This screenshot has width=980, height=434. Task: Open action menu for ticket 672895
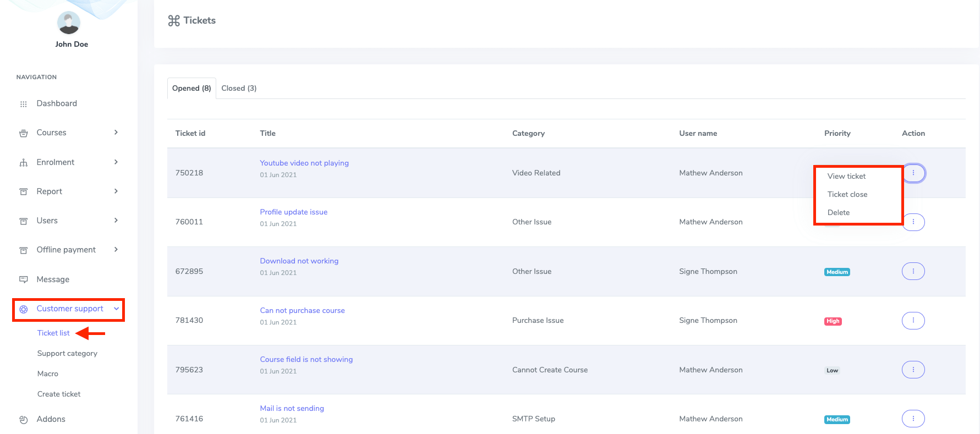(913, 271)
